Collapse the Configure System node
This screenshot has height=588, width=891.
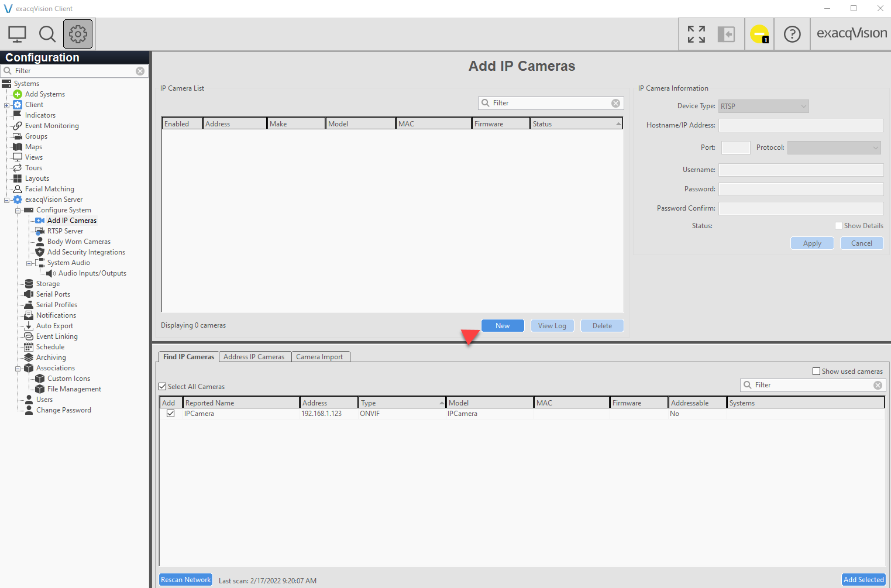click(x=18, y=211)
